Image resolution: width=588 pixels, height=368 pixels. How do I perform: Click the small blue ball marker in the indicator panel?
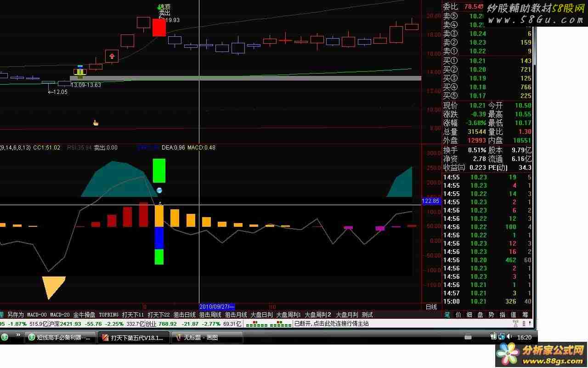point(159,190)
